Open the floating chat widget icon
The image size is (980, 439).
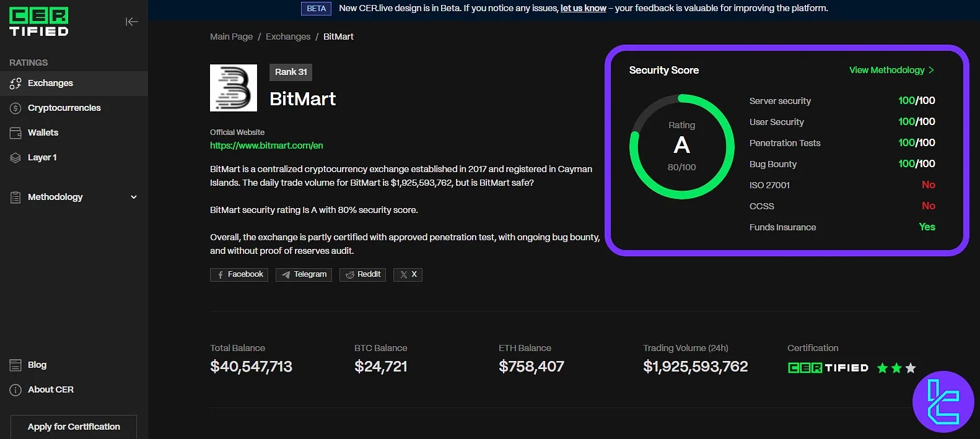[943, 402]
